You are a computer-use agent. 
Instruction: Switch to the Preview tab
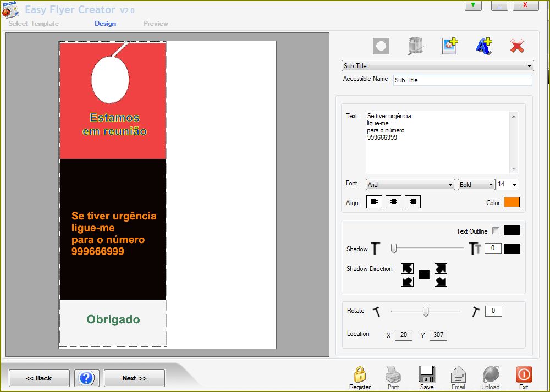[x=156, y=24]
